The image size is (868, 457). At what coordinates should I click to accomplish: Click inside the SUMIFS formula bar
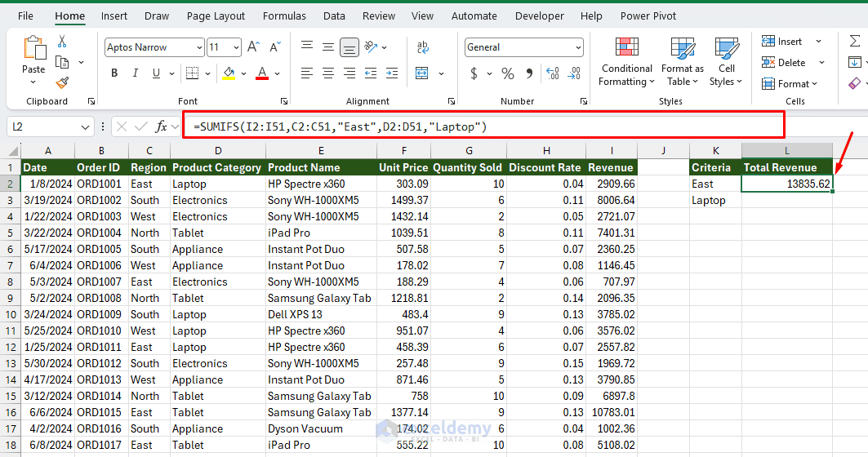pyautogui.click(x=483, y=125)
